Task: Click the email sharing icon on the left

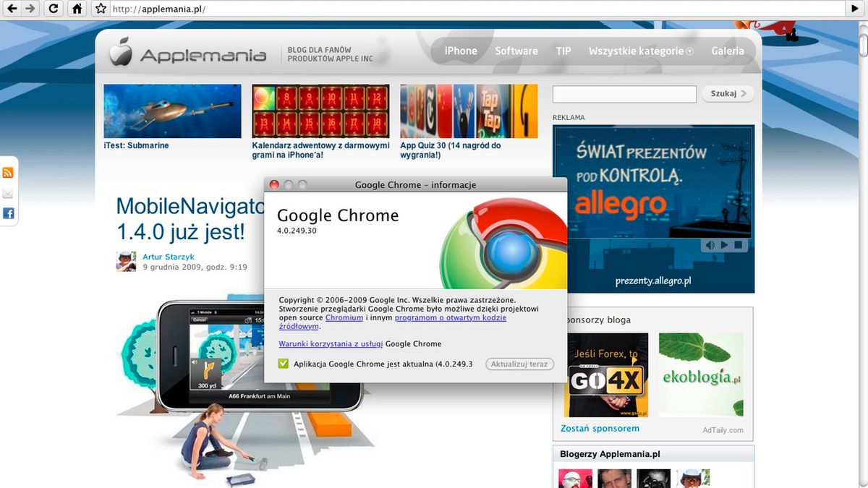Action: pos(9,193)
